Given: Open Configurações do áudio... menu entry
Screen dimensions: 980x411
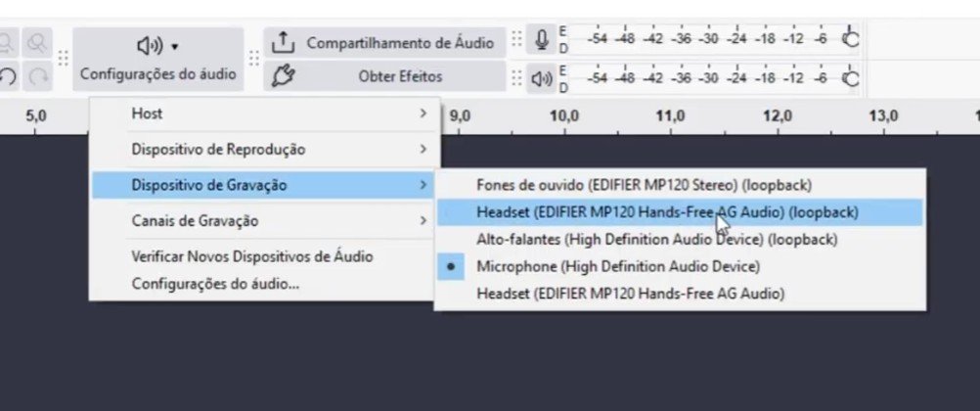Looking at the screenshot, I should pos(215,284).
